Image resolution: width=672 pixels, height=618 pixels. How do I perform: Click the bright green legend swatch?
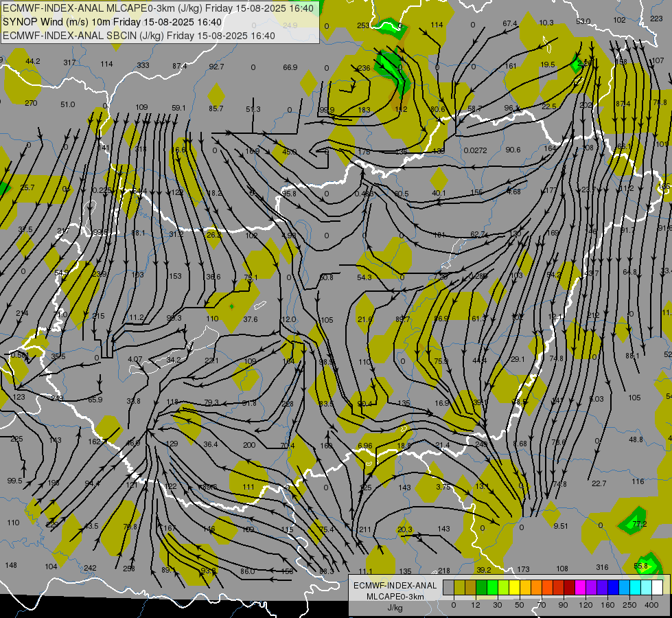point(492,588)
